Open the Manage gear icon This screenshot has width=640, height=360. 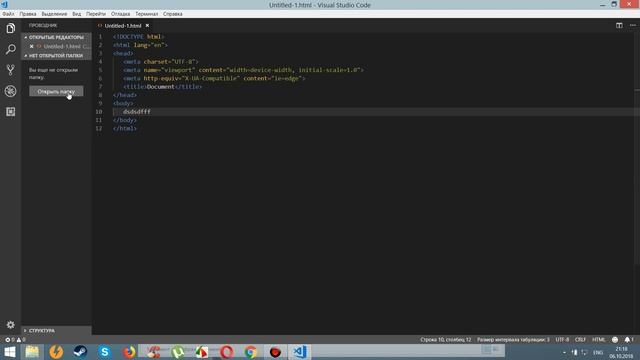[x=11, y=325]
